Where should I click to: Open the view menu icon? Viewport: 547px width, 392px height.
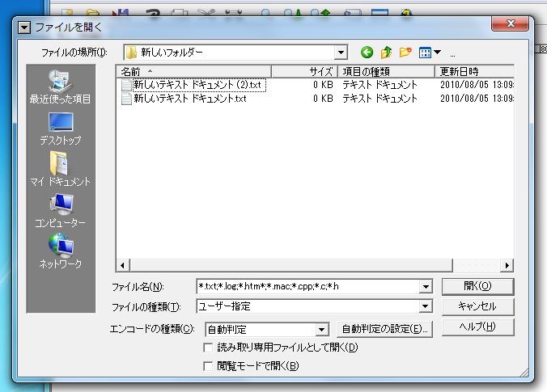[429, 53]
